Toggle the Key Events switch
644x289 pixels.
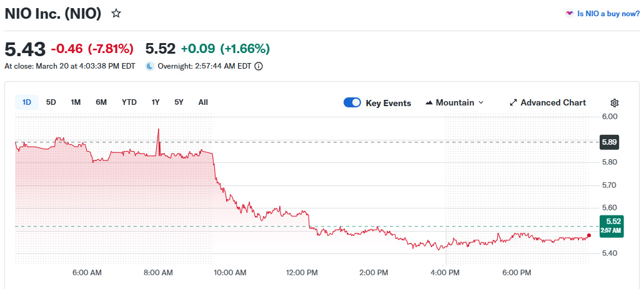pos(352,102)
